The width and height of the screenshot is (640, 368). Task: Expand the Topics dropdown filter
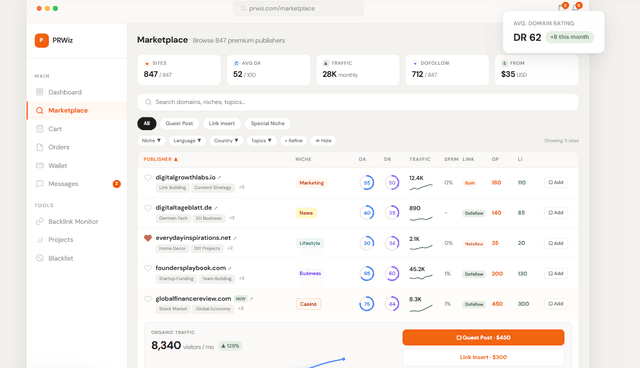click(x=261, y=141)
